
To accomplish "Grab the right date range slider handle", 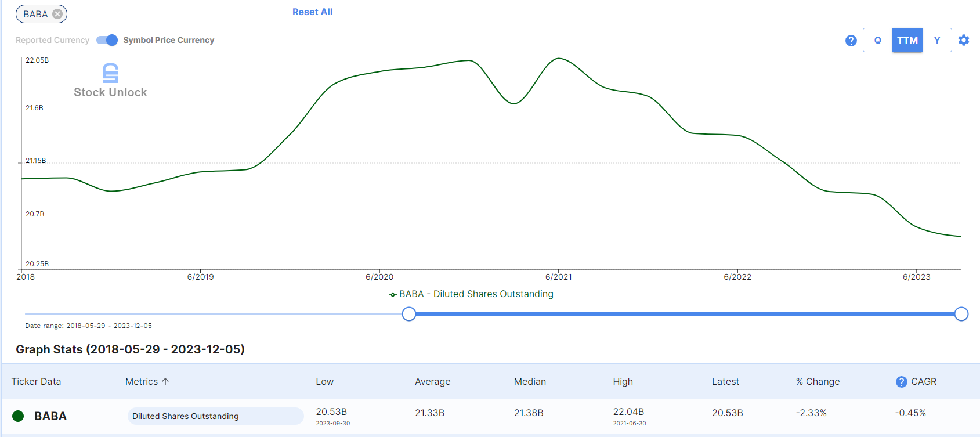I will pos(961,314).
